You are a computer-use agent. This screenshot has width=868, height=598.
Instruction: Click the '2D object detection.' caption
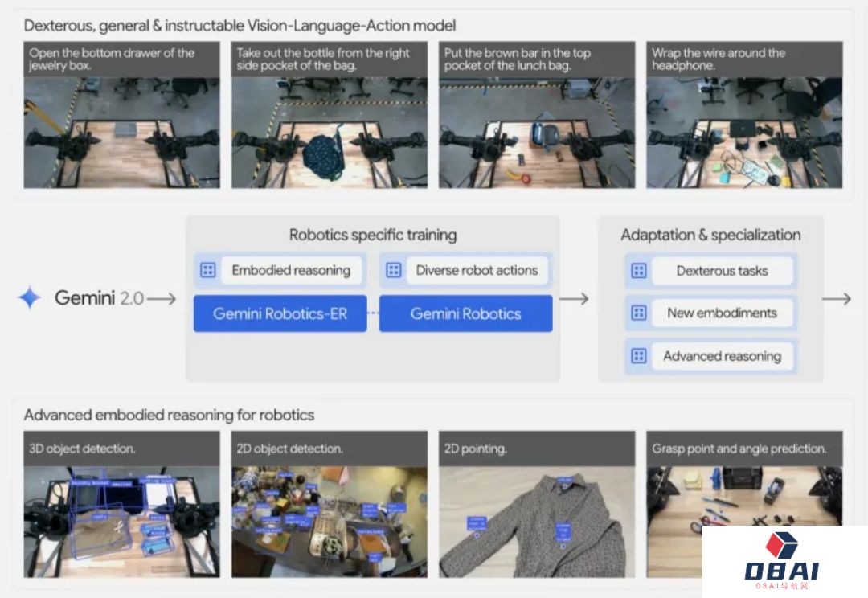pyautogui.click(x=289, y=448)
